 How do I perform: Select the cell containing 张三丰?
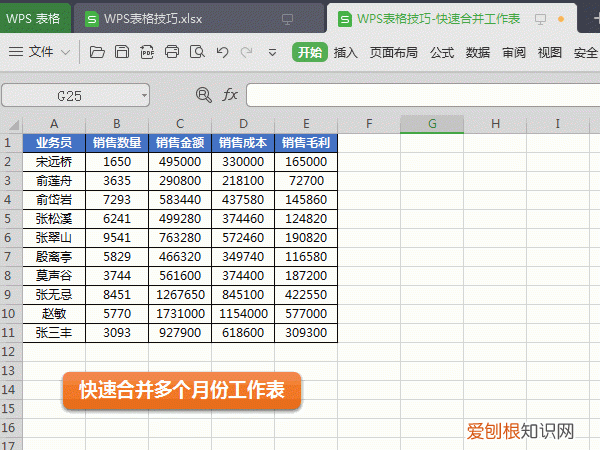coord(54,333)
